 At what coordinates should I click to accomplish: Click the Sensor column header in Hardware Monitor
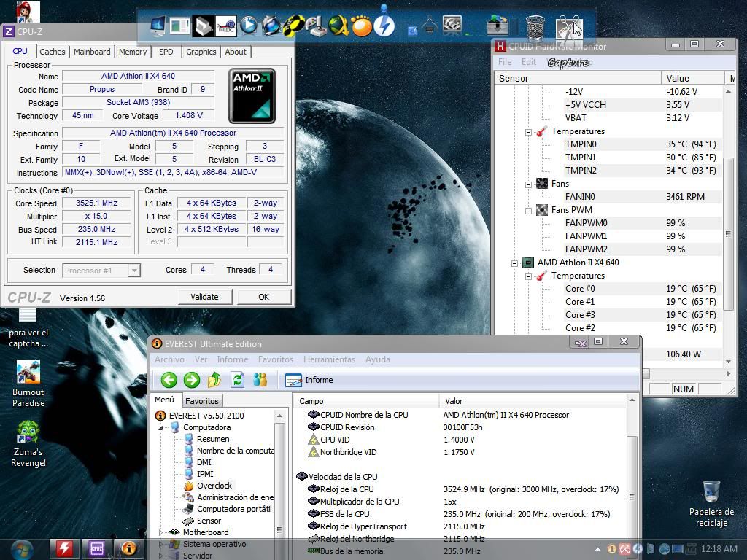pos(578,79)
